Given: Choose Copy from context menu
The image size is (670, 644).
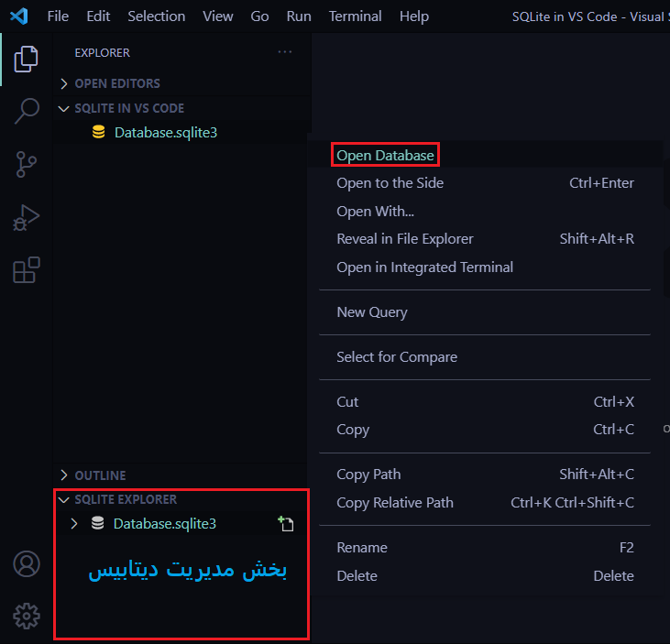Looking at the screenshot, I should (485, 430).
